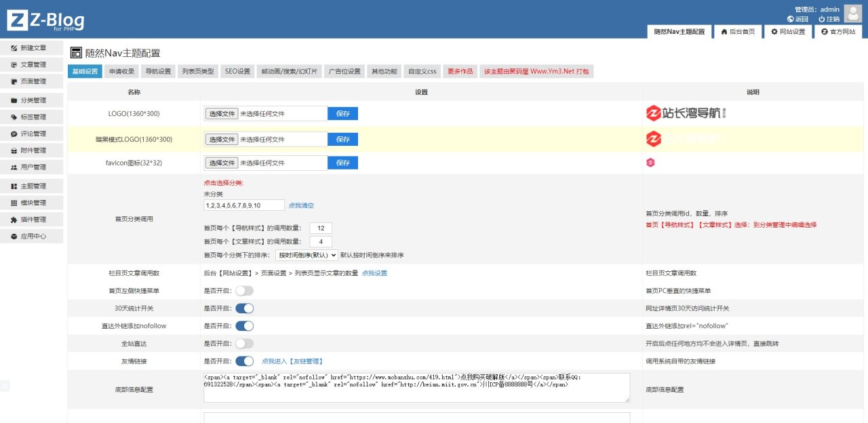Open 评论管理 sidebar entry
Viewport: 868px width, 423px height.
pos(32,134)
